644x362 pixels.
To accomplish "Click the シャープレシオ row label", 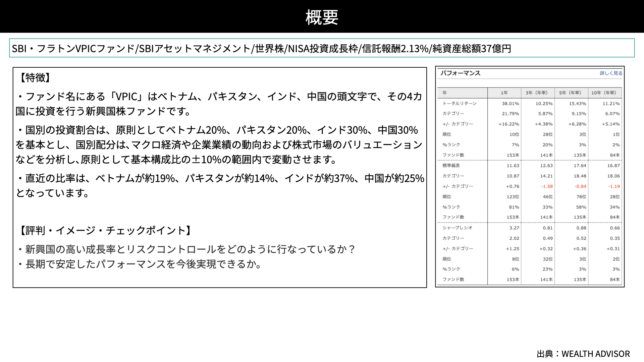I will (x=457, y=228).
